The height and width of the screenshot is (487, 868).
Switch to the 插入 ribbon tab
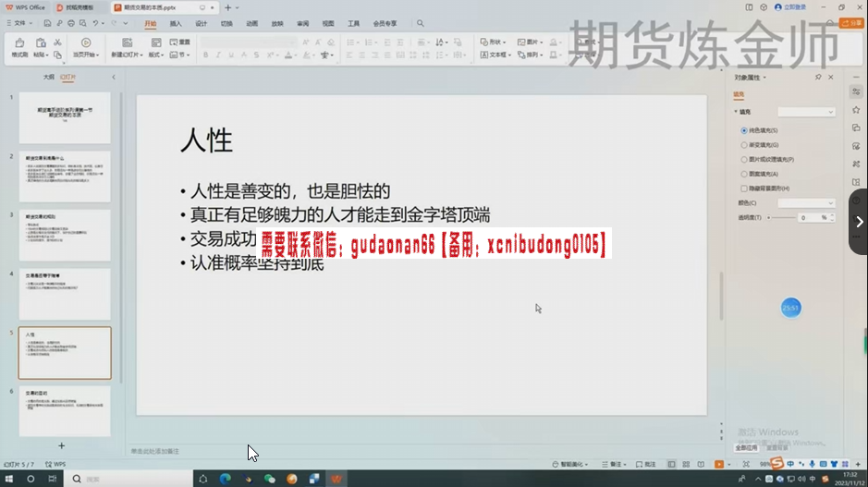click(x=176, y=23)
